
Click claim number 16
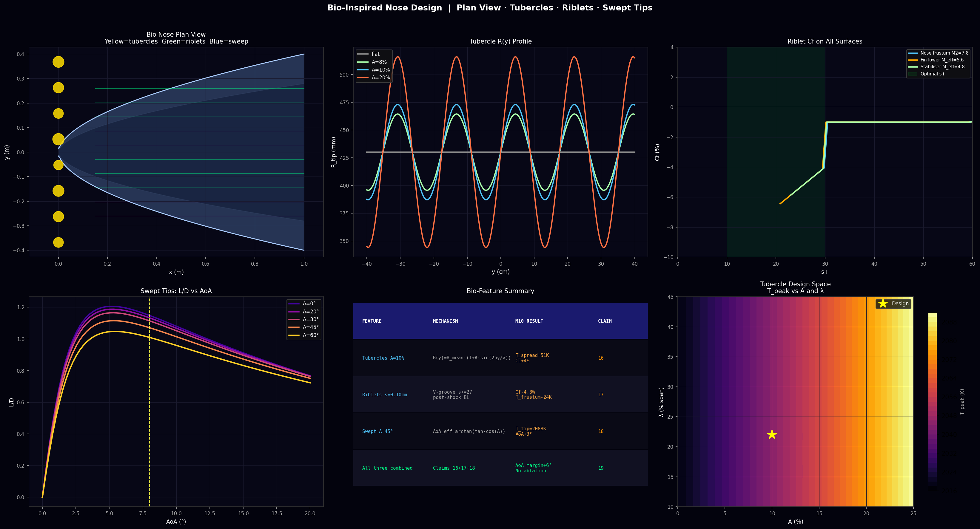[601, 358]
